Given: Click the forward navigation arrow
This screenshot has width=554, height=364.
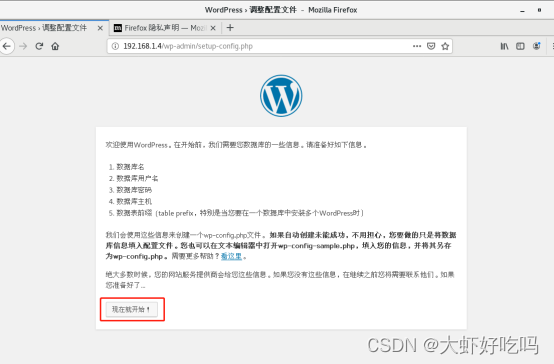Looking at the screenshot, I should 23,46.
